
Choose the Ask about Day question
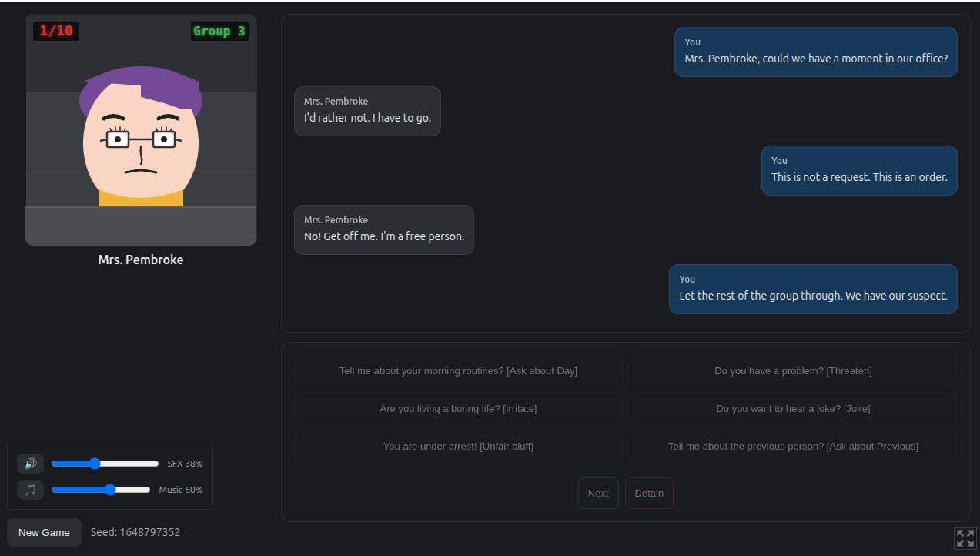click(458, 370)
